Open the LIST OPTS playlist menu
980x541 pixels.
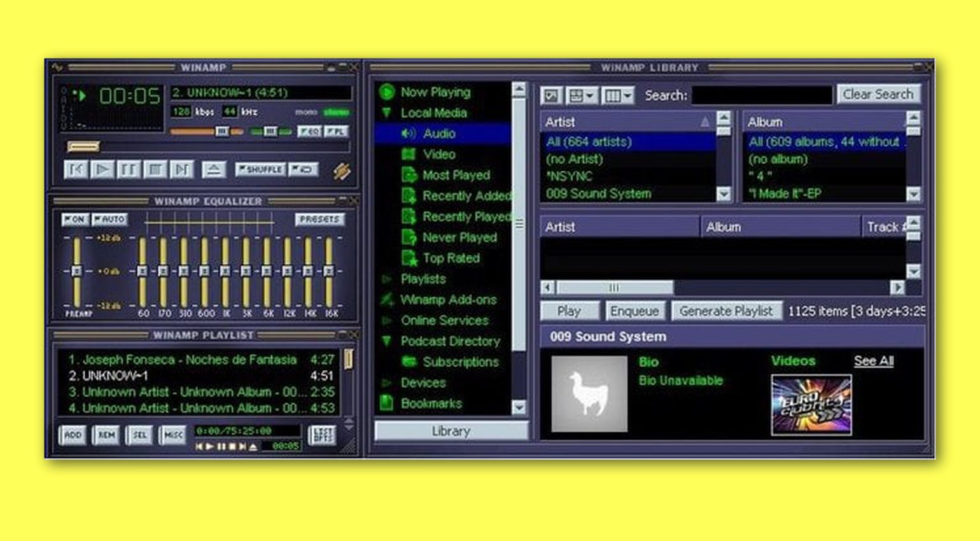(x=322, y=435)
